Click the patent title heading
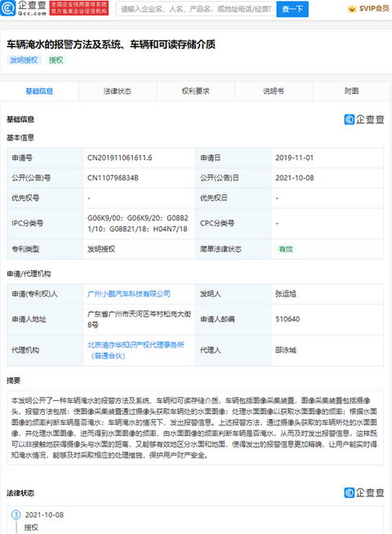The width and height of the screenshot is (392, 534). pos(111,44)
